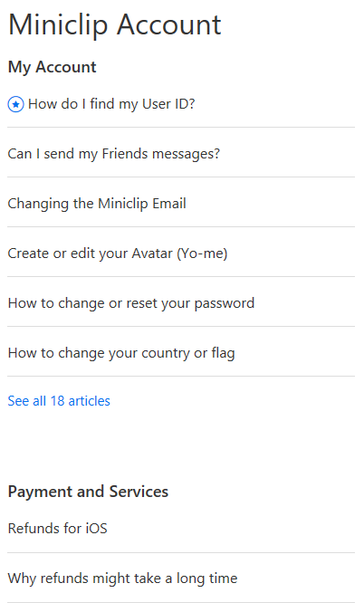The width and height of the screenshot is (364, 612).
Task: Open 'Can I send my Friends messages?' article
Action: pos(114,154)
